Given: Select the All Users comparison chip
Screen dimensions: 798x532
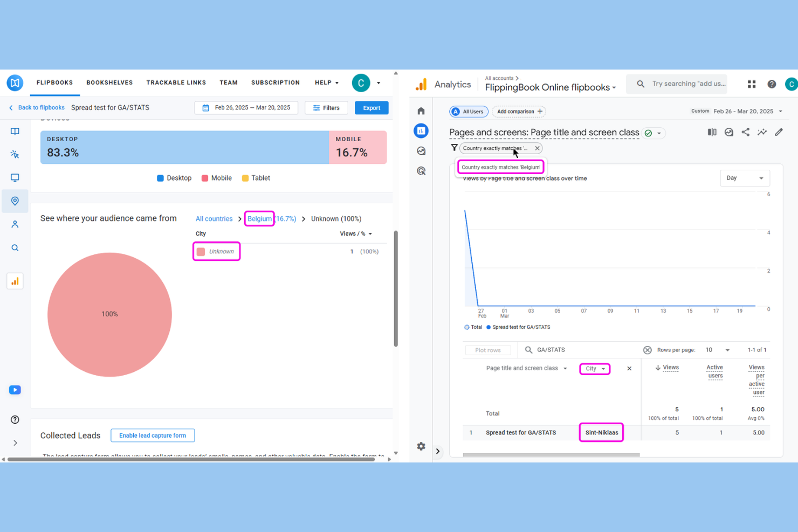Looking at the screenshot, I should [469, 112].
